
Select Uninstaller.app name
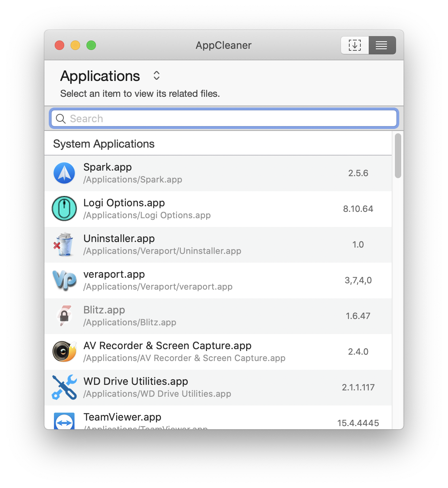coord(119,238)
